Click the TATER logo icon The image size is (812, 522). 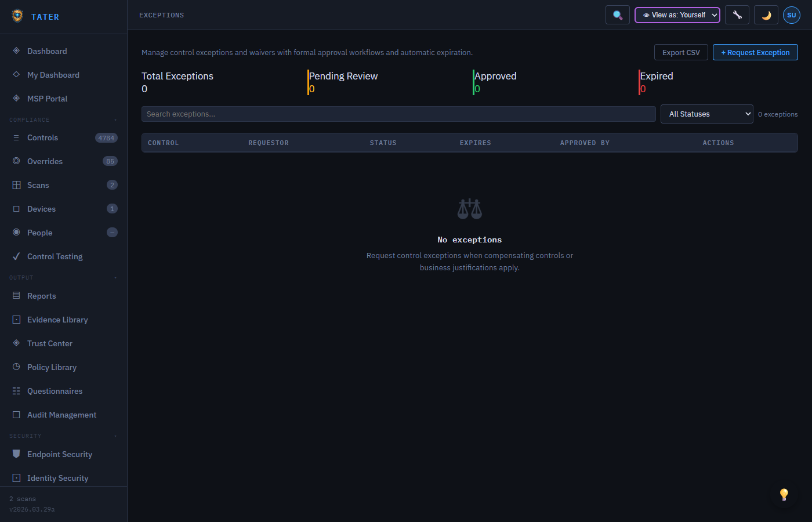(x=17, y=16)
